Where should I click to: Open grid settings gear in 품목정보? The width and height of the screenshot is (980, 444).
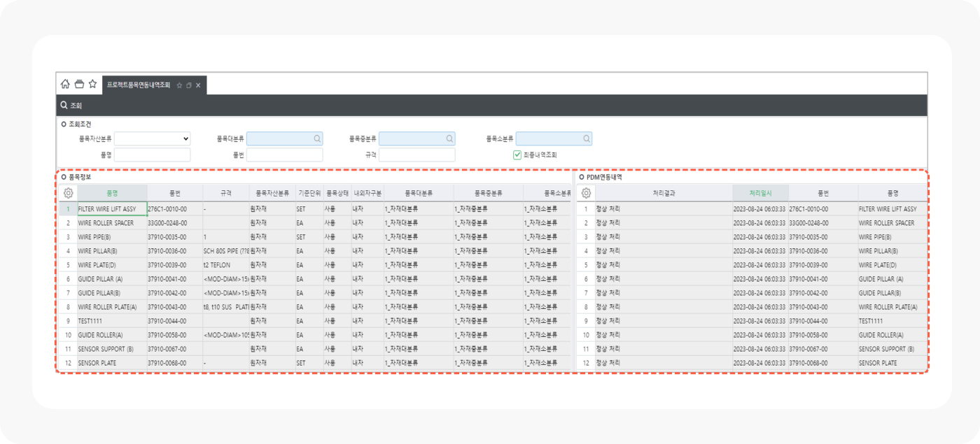point(68,193)
